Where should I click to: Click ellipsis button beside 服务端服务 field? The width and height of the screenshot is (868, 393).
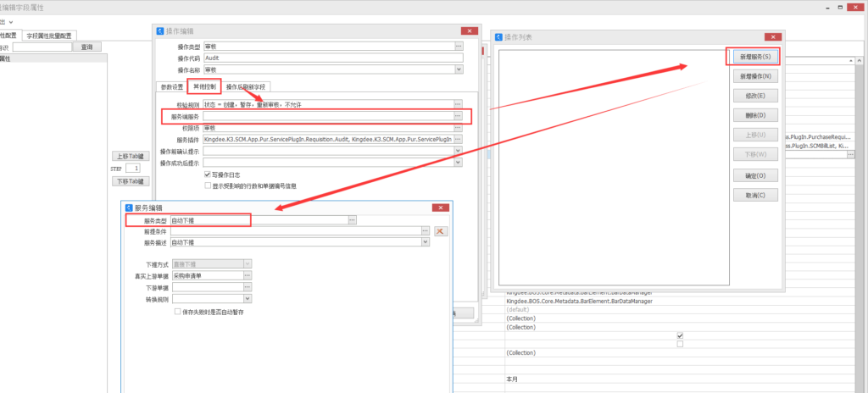pos(459,115)
